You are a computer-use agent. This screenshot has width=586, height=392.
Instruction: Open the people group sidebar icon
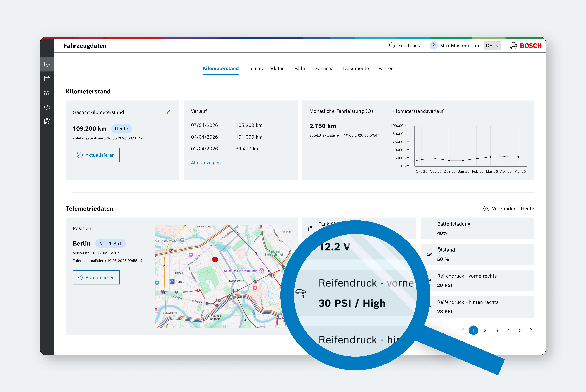[47, 93]
